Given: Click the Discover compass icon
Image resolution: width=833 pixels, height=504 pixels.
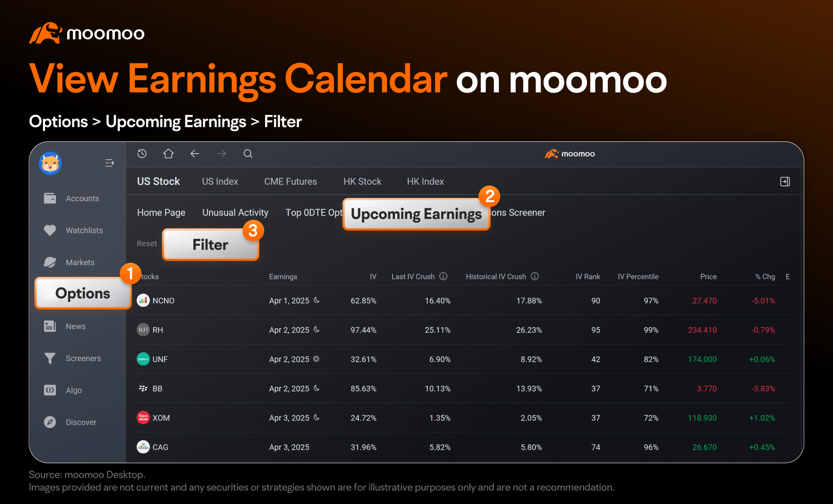Looking at the screenshot, I should pyautogui.click(x=50, y=422).
